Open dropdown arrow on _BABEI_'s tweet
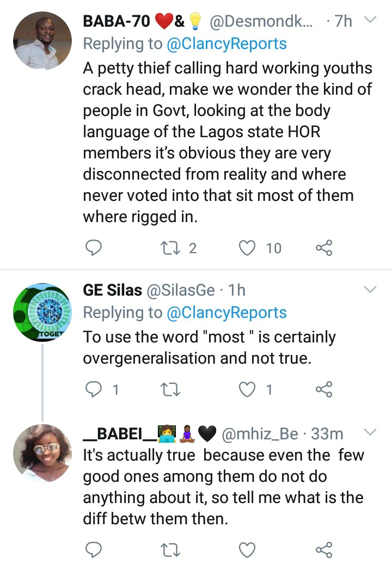Viewport: 392px width, 570px height. [x=370, y=432]
